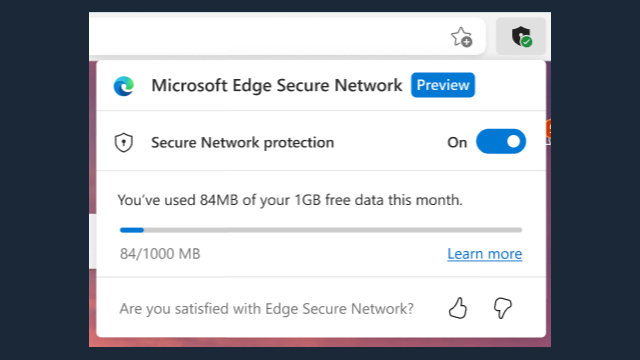Screen dimensions: 640x360
Task: Give thumbs down feedback for Secure Network
Action: [x=502, y=308]
